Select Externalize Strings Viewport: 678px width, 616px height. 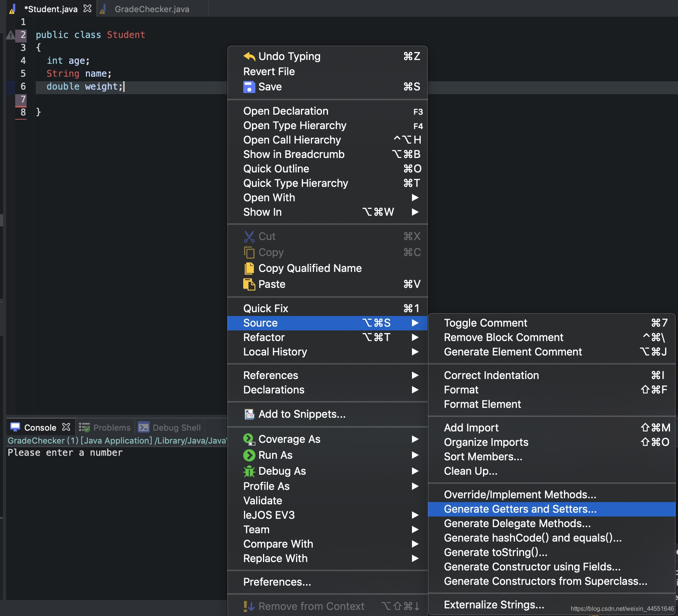click(551, 605)
